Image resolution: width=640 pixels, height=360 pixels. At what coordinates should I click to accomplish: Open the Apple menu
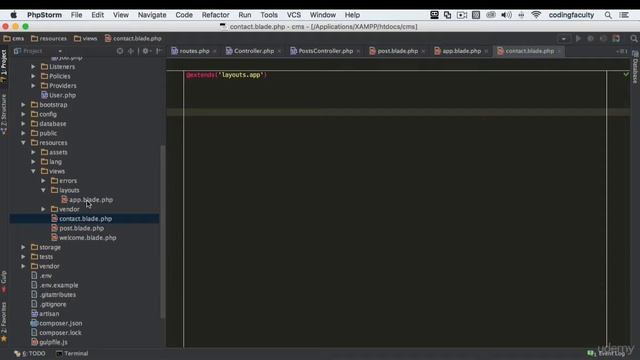13,15
